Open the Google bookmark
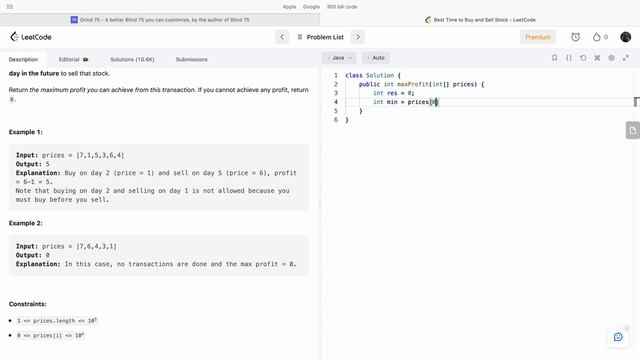Image resolution: width=640 pixels, height=360 pixels. (x=311, y=7)
